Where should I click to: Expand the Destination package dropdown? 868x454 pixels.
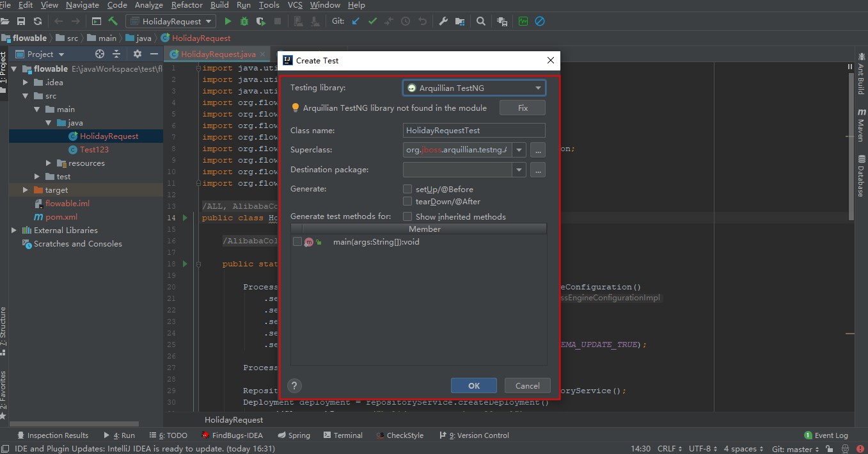[x=519, y=170]
